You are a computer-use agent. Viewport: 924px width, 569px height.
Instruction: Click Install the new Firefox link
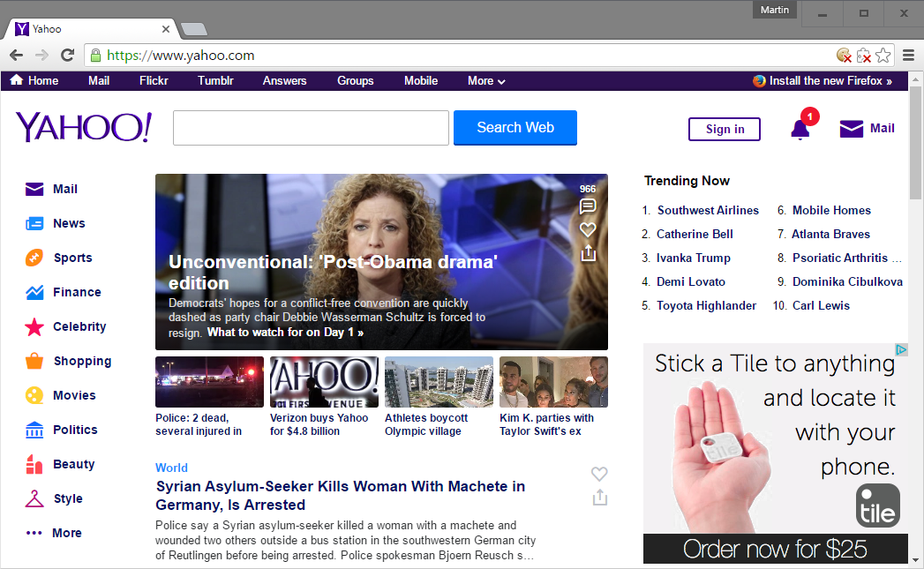click(x=823, y=80)
